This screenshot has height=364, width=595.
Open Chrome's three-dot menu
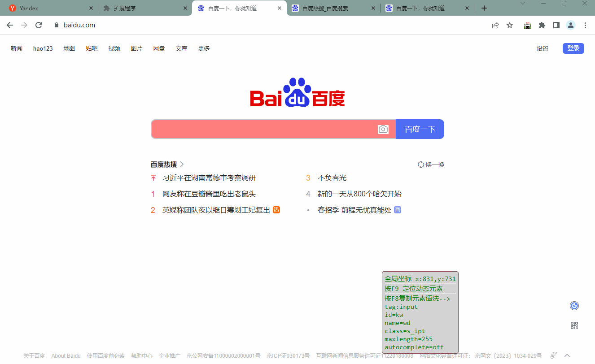585,25
